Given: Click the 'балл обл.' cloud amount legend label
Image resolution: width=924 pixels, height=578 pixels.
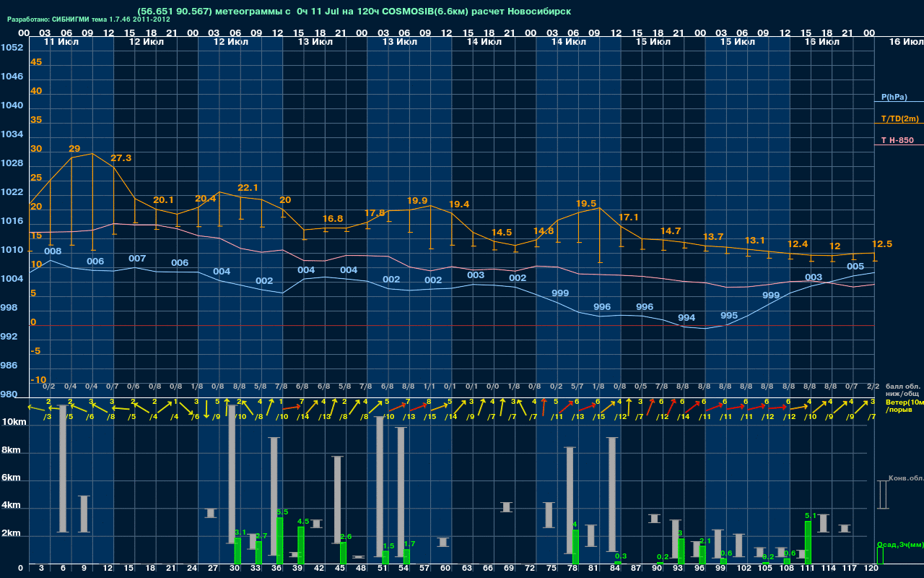Looking at the screenshot, I should tap(904, 387).
